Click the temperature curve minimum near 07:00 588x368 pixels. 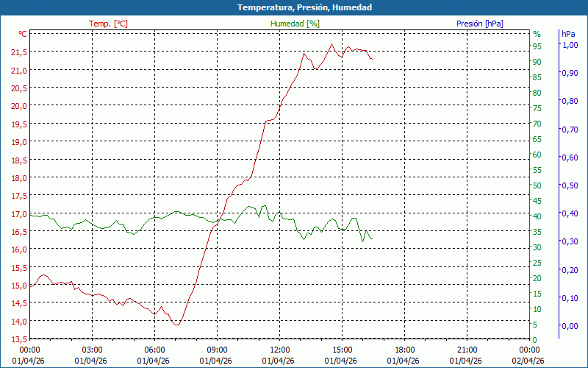177,325
